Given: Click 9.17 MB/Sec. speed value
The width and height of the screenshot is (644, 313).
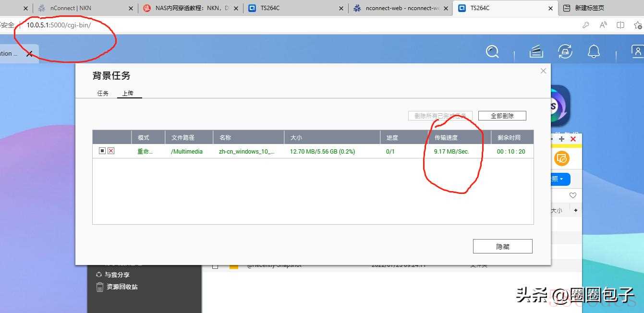Looking at the screenshot, I should point(451,151).
